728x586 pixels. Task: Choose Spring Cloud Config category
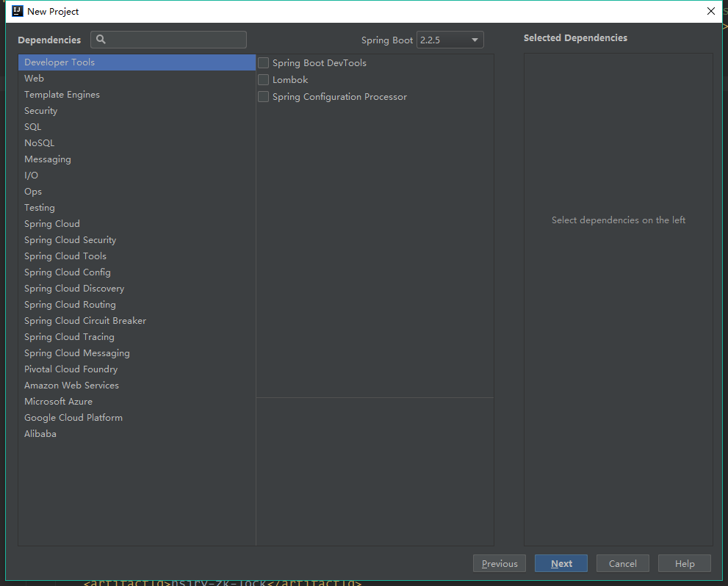tap(137, 272)
